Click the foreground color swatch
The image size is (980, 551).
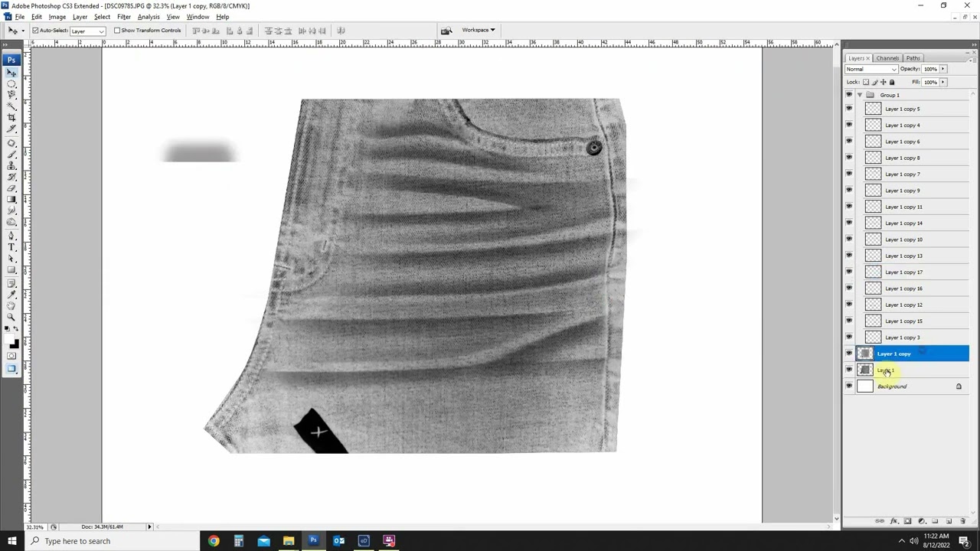9,337
